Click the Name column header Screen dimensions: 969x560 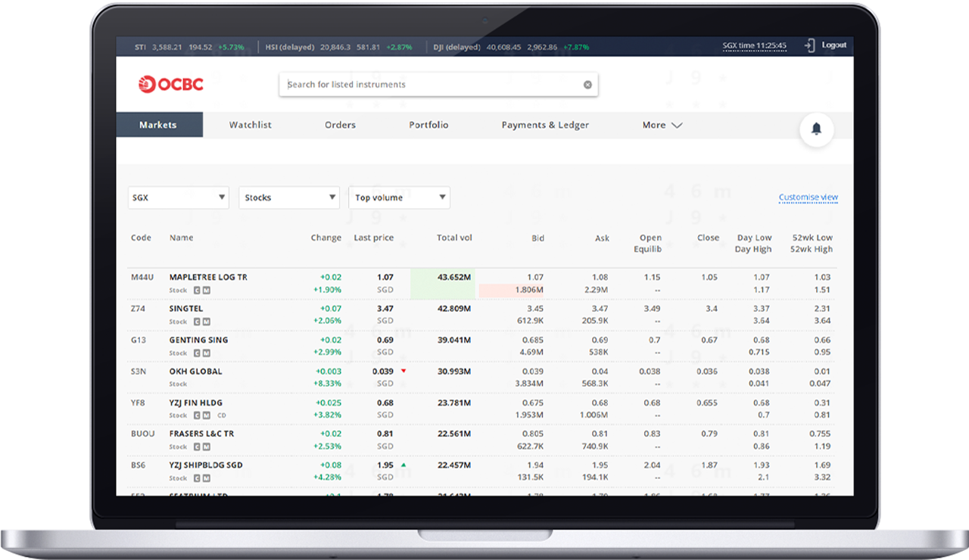pyautogui.click(x=181, y=238)
